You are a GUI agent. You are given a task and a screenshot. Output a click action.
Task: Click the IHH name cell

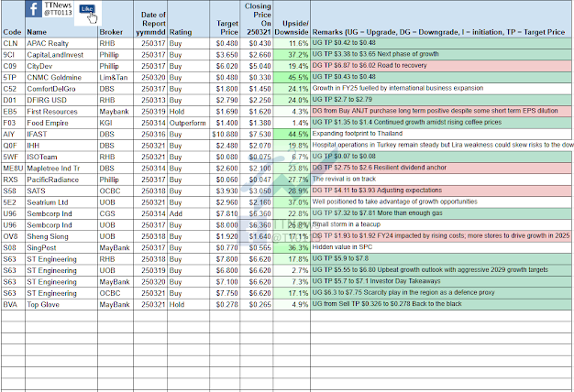pyautogui.click(x=61, y=146)
